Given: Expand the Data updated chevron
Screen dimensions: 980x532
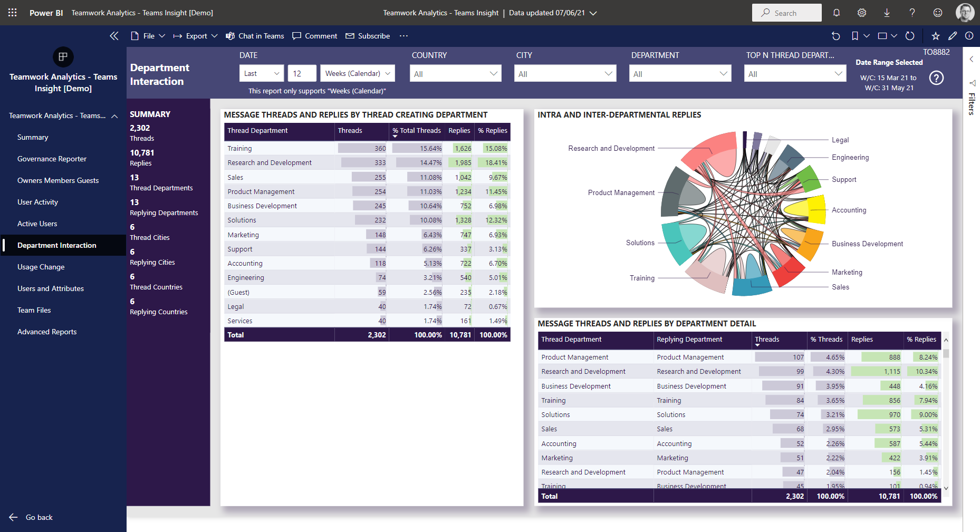Looking at the screenshot, I should point(593,13).
